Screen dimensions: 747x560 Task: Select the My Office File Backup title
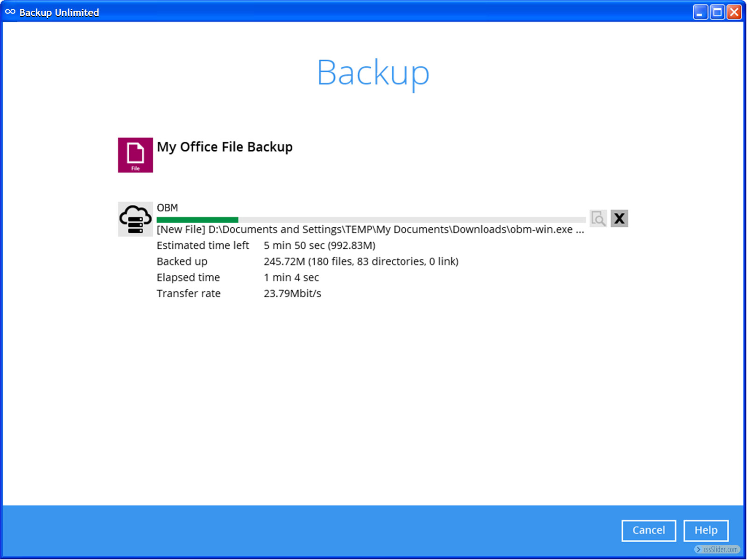(x=225, y=147)
